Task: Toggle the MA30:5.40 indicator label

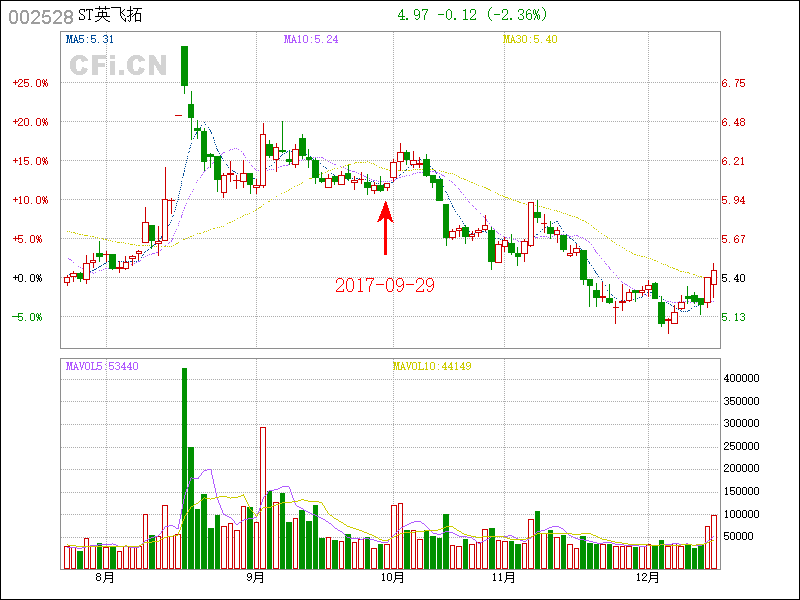Action: click(x=530, y=39)
